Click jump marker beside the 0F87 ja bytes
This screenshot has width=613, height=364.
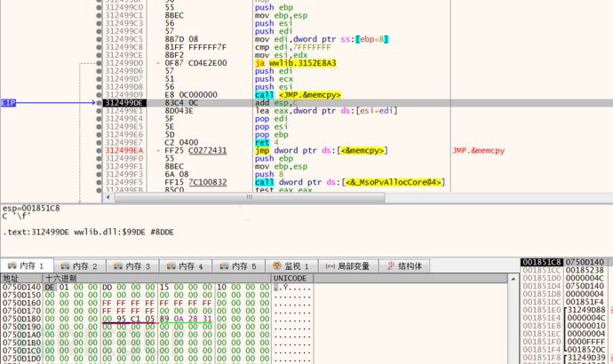pyautogui.click(x=158, y=63)
